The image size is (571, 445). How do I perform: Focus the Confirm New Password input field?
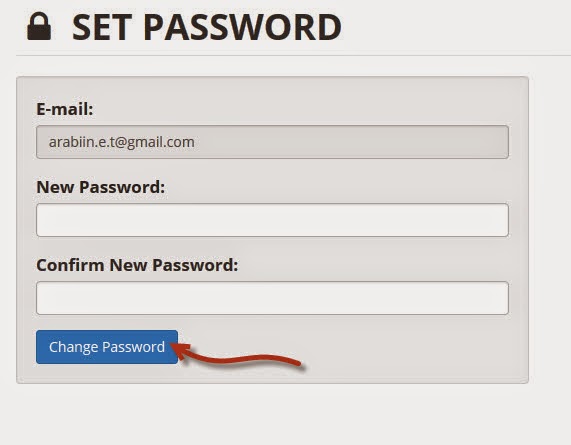tap(272, 298)
